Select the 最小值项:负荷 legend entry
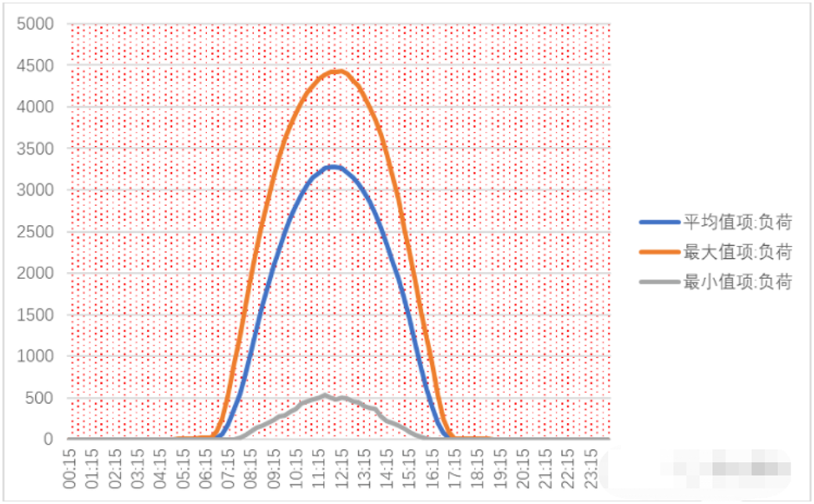The image size is (814, 504). click(x=715, y=282)
